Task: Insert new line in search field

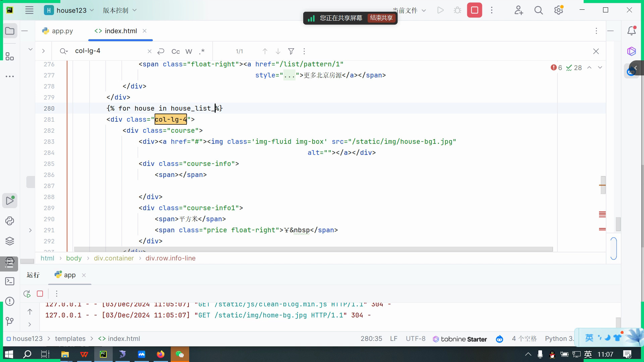Action: [161, 51]
